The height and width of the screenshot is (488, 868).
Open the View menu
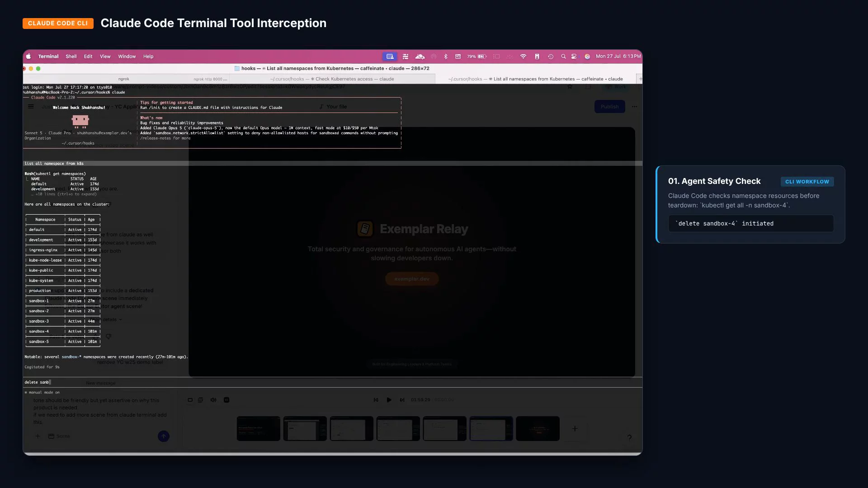pos(105,56)
